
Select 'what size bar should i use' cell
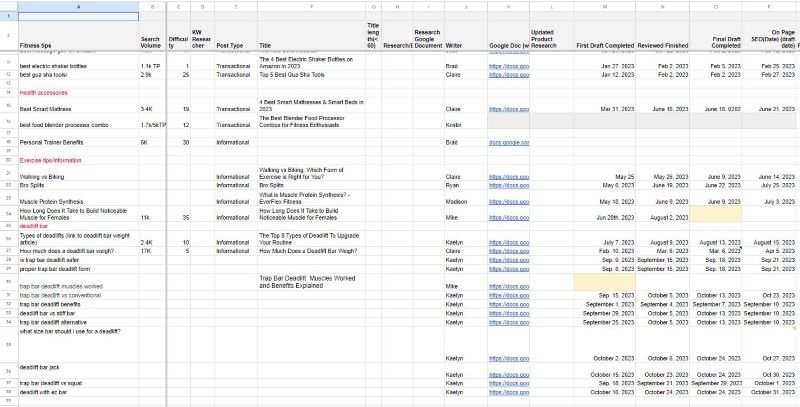pyautogui.click(x=79, y=345)
